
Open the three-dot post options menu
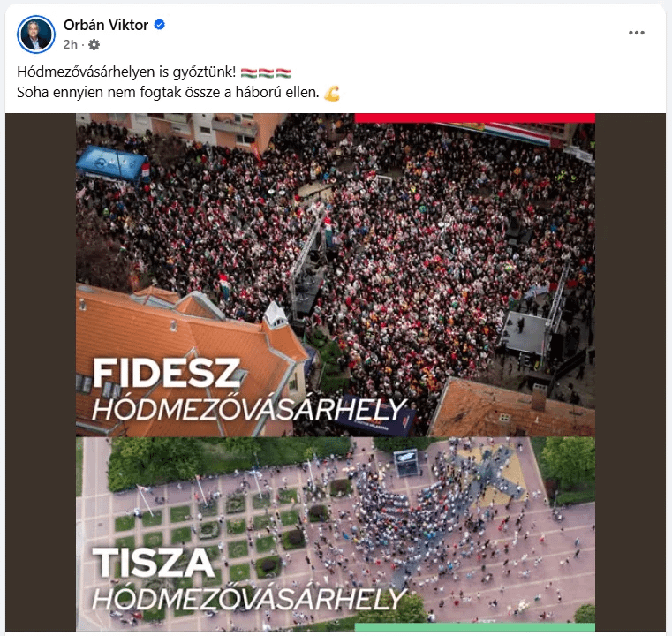pyautogui.click(x=637, y=33)
